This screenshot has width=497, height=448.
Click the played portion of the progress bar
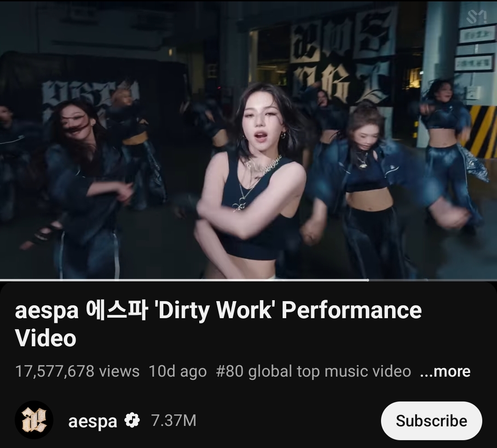point(184,280)
